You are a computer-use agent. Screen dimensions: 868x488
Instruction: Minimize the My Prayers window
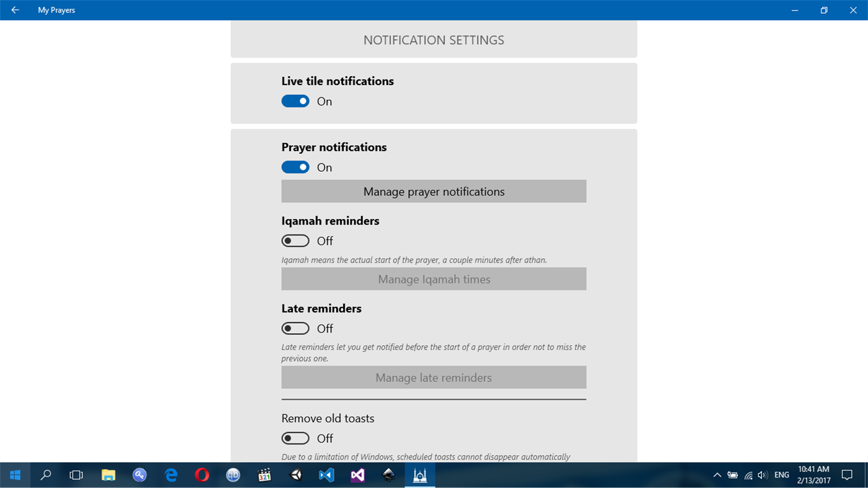click(x=795, y=10)
